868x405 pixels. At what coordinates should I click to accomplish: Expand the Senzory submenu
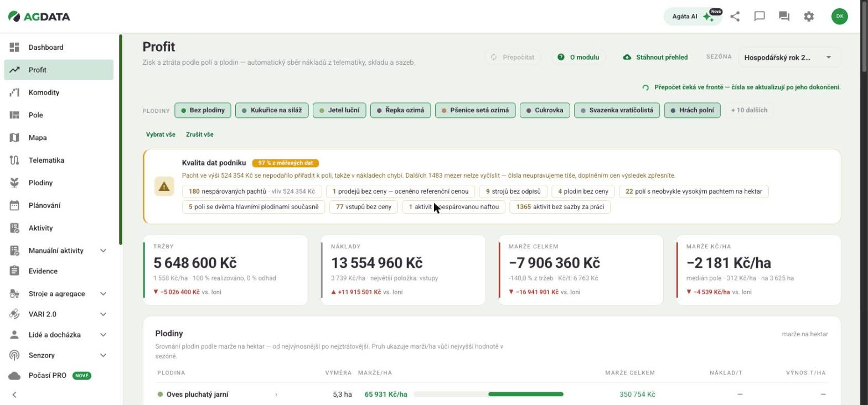[x=103, y=355]
